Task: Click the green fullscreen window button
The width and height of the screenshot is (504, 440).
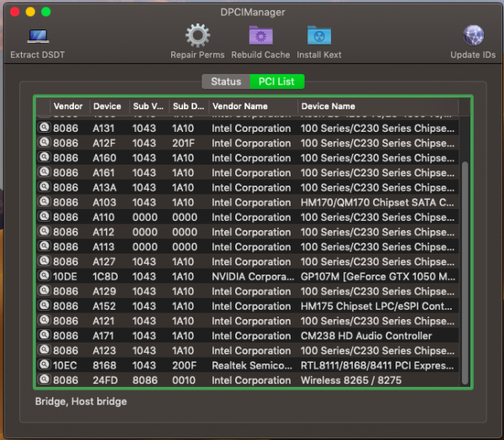Action: click(46, 12)
